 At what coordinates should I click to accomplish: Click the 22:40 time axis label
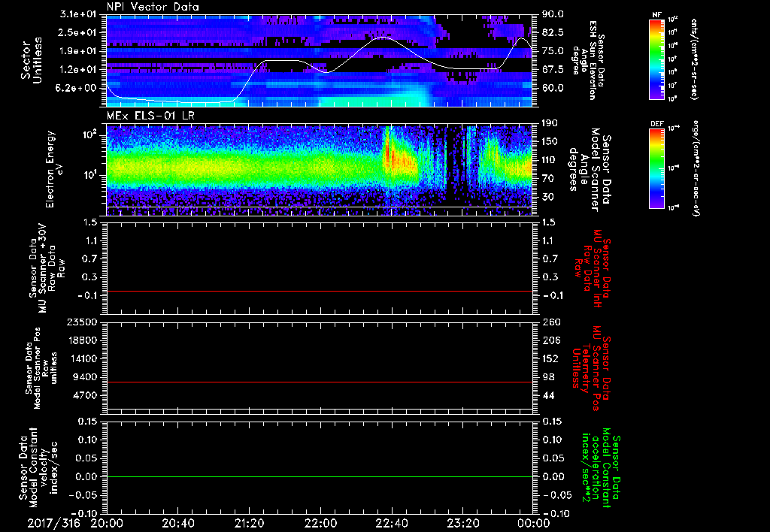pos(391,522)
